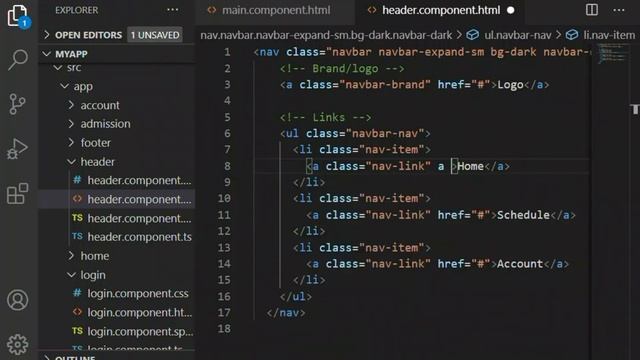
Task: Click the closing </ul> tag
Action: 296,296
